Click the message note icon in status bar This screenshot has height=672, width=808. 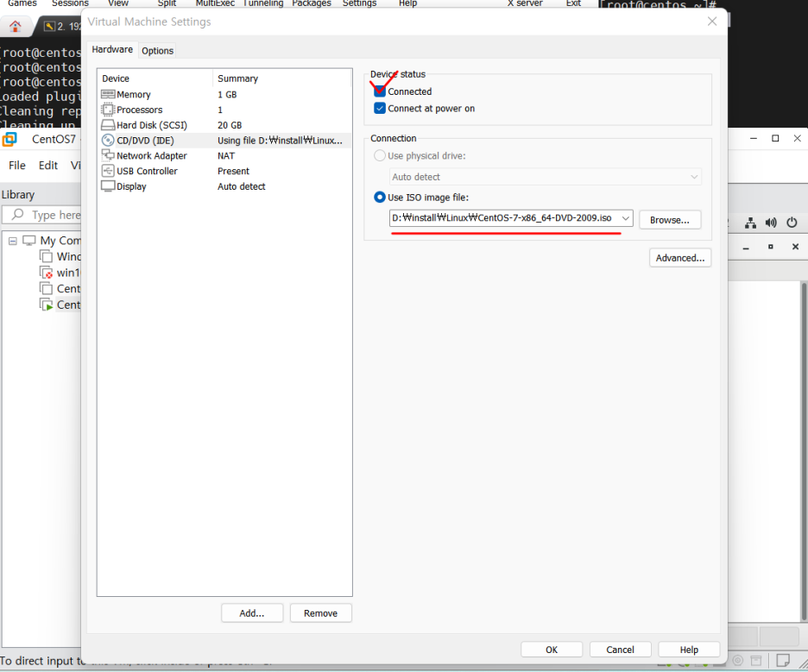[x=783, y=660]
